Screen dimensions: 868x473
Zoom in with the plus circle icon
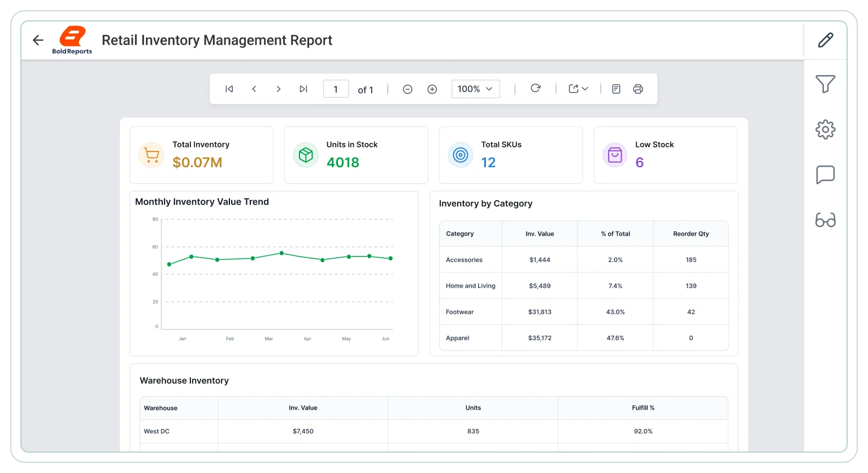[432, 89]
